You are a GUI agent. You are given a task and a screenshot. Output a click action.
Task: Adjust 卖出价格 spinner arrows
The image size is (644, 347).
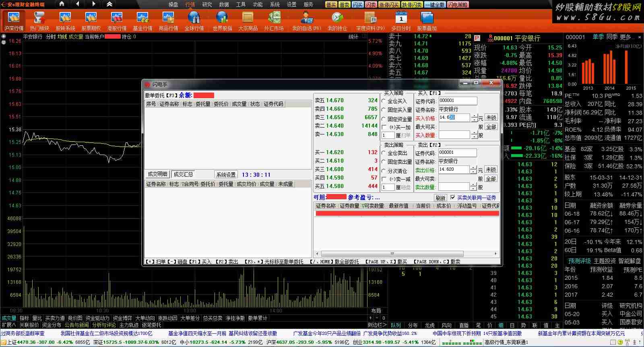click(x=474, y=169)
